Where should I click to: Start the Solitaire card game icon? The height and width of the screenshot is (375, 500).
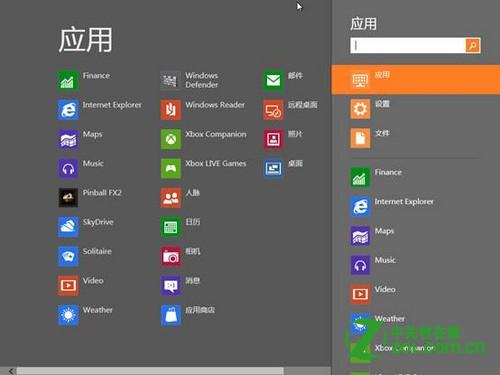(x=68, y=256)
